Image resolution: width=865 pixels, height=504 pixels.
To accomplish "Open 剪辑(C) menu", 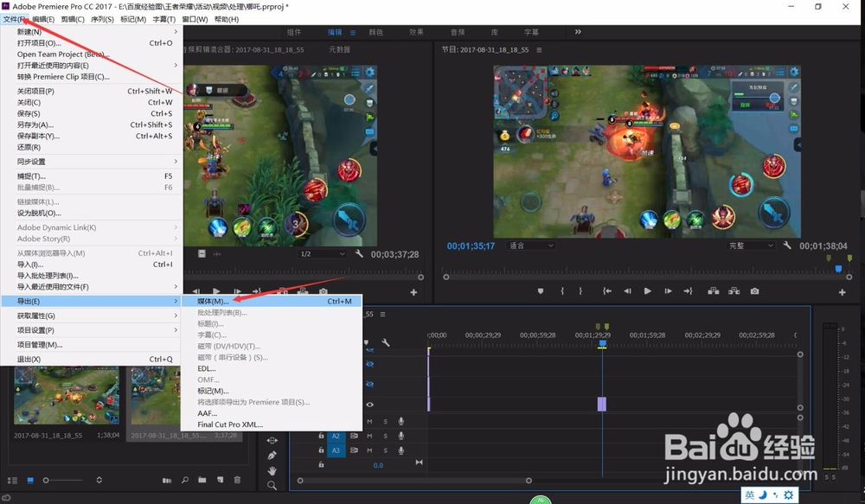I will coord(73,19).
